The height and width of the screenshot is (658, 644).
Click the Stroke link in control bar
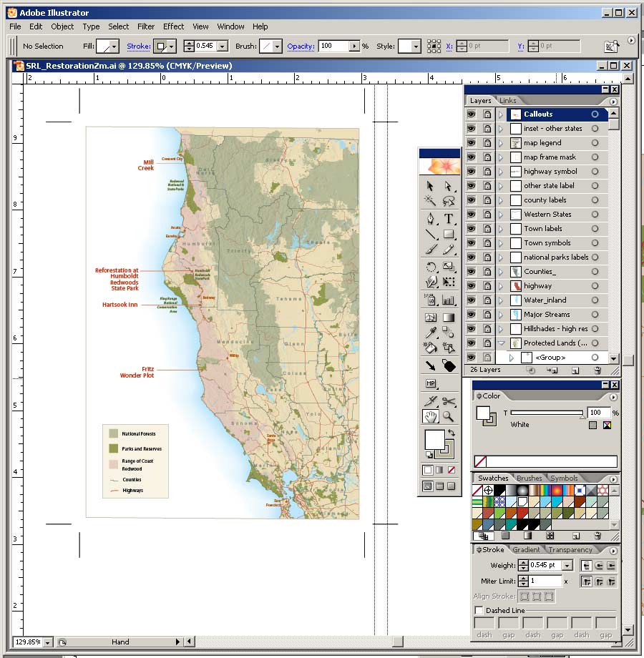point(139,46)
